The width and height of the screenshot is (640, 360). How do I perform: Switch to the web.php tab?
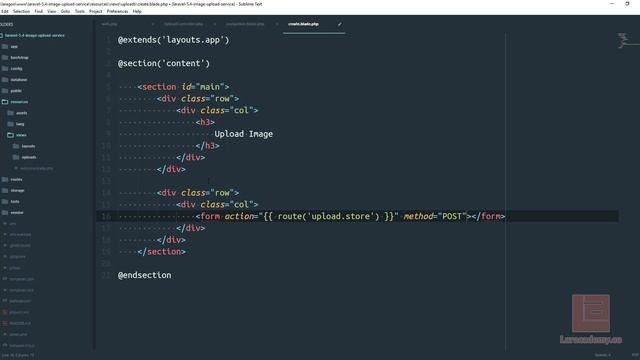[109, 24]
